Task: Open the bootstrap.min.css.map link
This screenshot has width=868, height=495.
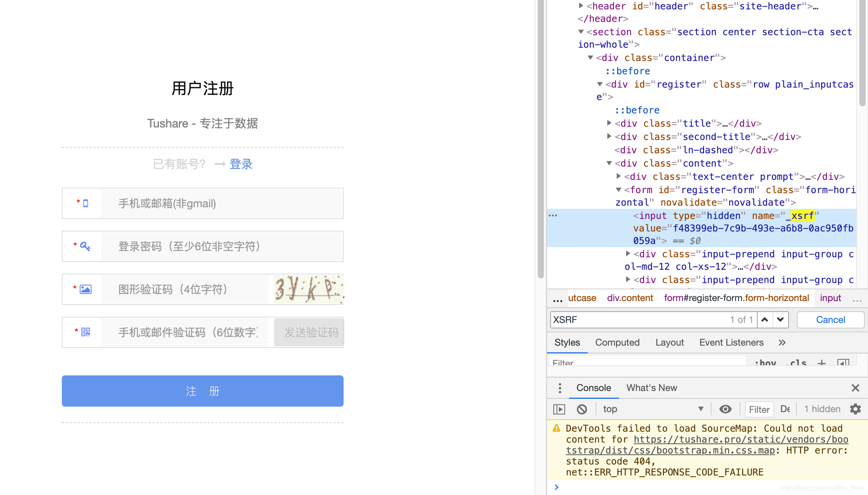Action: coord(707,445)
